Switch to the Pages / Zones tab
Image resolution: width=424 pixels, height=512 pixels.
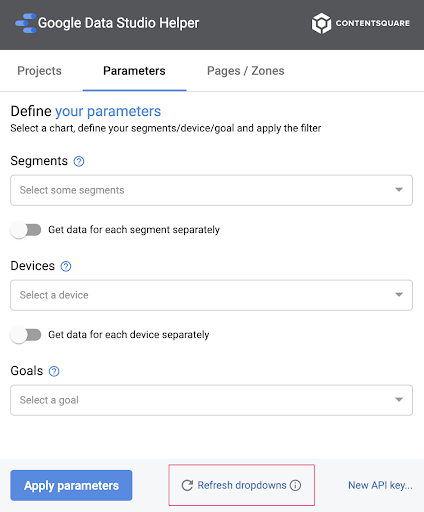tap(246, 71)
